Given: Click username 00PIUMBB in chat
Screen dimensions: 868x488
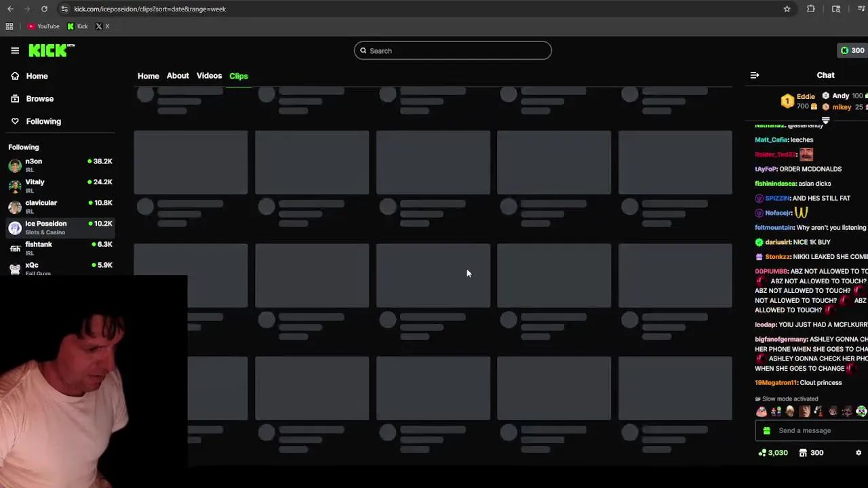Looking at the screenshot, I should pyautogui.click(x=771, y=271).
